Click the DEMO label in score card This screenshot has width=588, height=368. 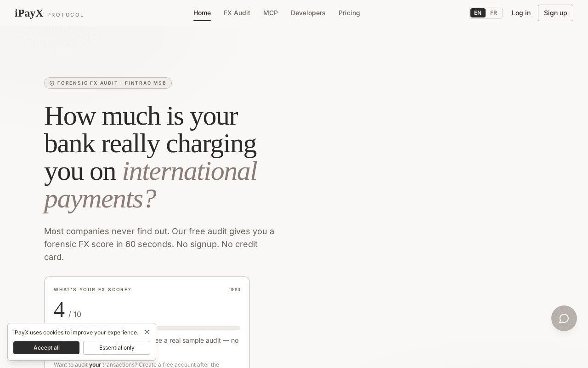pos(235,290)
